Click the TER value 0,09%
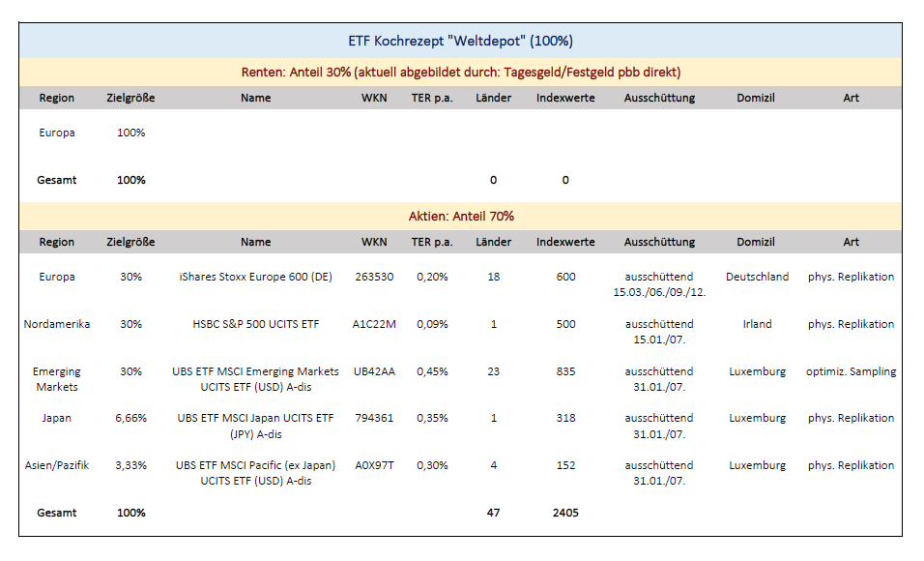 tap(432, 324)
